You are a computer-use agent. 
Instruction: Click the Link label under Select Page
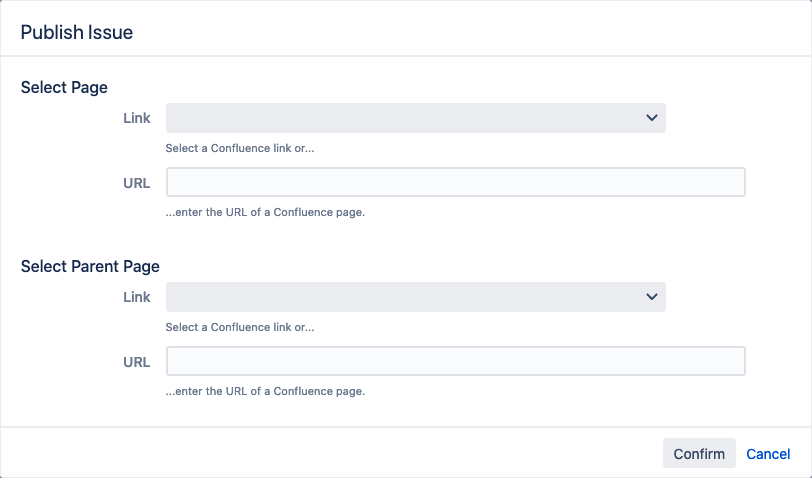(x=137, y=118)
